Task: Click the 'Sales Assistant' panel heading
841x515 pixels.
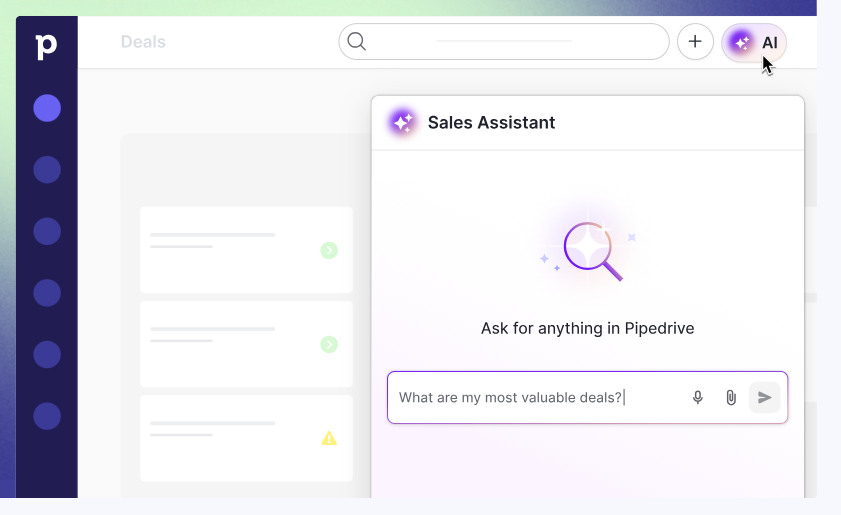Action: [491, 122]
